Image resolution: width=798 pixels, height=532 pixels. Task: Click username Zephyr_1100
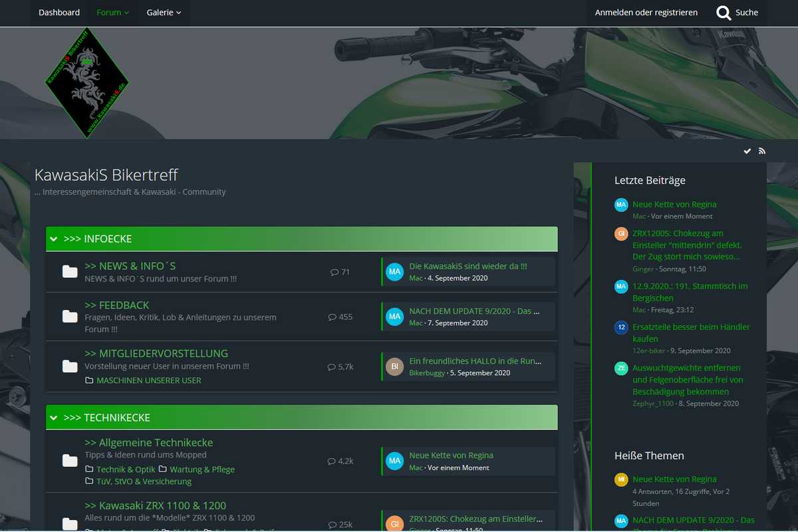pyautogui.click(x=653, y=403)
